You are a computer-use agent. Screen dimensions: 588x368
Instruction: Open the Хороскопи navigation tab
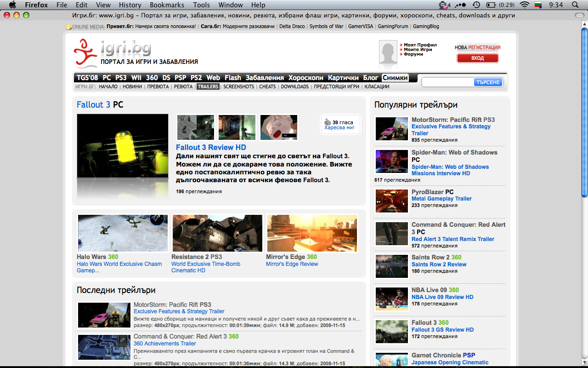click(306, 78)
